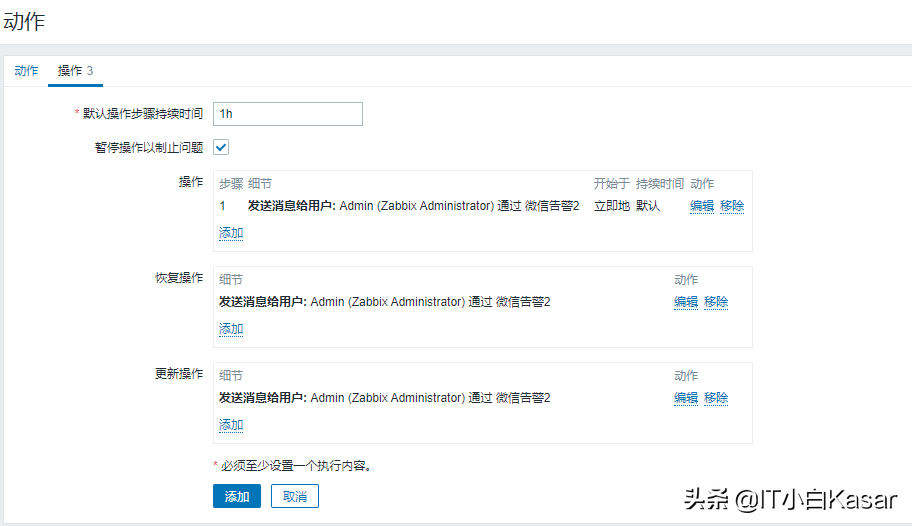Click the step 1 detail text in 操作
The width and height of the screenshot is (912, 526).
click(x=413, y=206)
